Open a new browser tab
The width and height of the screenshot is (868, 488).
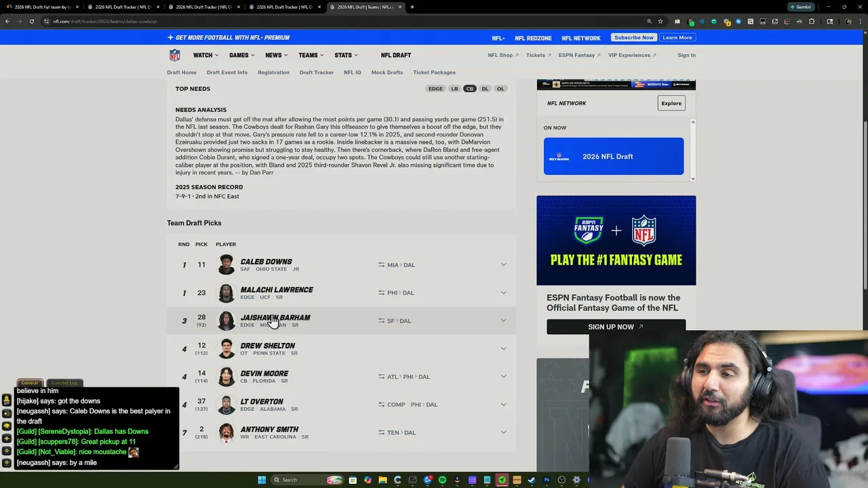(x=412, y=7)
